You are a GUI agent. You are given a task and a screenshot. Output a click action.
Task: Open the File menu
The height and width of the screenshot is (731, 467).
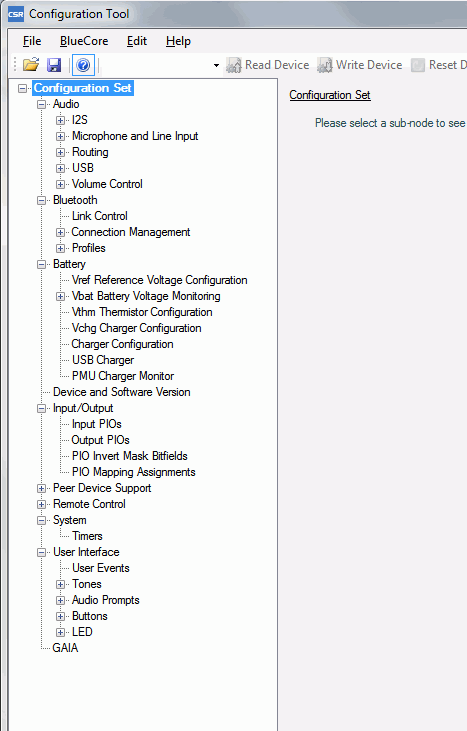[x=32, y=41]
